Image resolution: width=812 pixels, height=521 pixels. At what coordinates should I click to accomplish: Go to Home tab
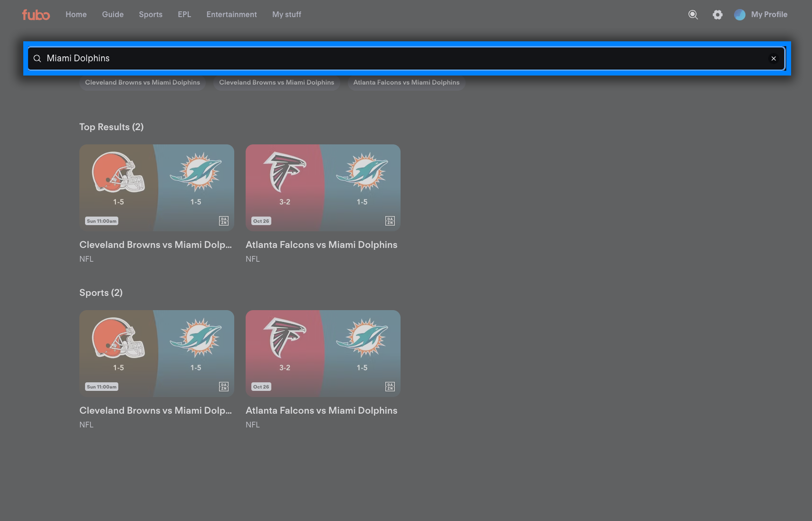[x=76, y=15]
